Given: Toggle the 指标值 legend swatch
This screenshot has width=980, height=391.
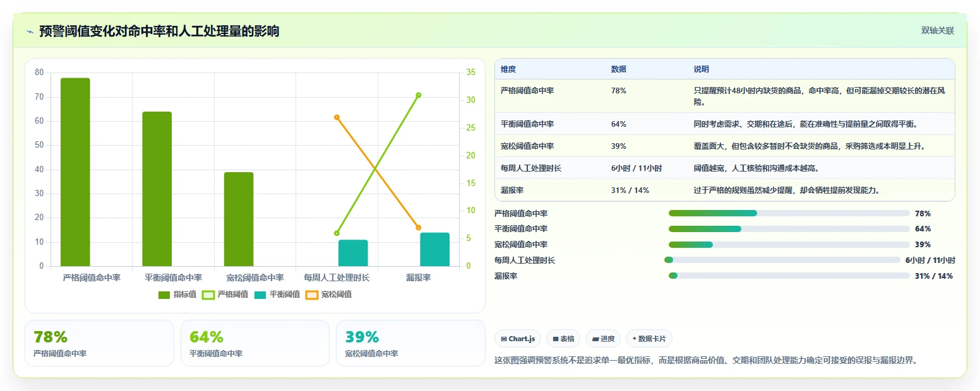Looking at the screenshot, I should (x=164, y=295).
